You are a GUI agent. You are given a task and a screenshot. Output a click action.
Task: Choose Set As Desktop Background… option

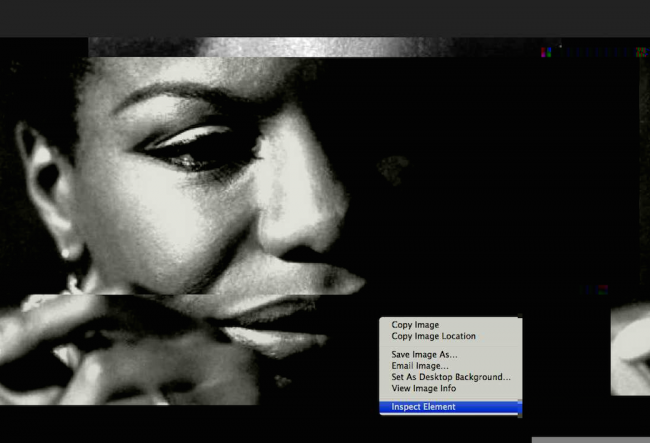point(450,377)
